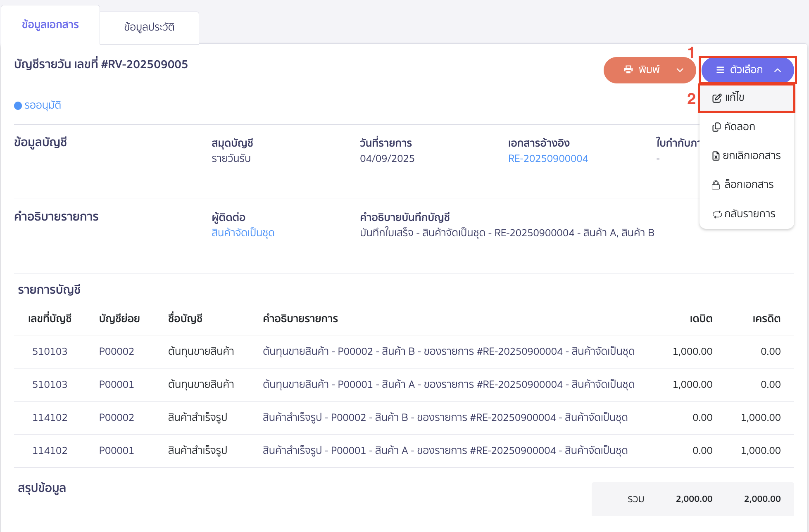Click the cancel document icon beside ยกเลิกเอกสาร
Viewport: 809px width, 532px height.
(x=716, y=156)
